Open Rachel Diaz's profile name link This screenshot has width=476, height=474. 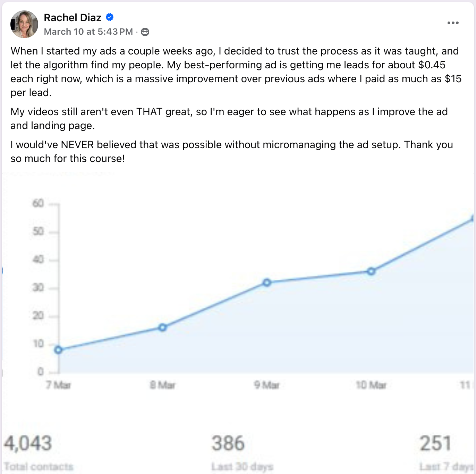73,17
